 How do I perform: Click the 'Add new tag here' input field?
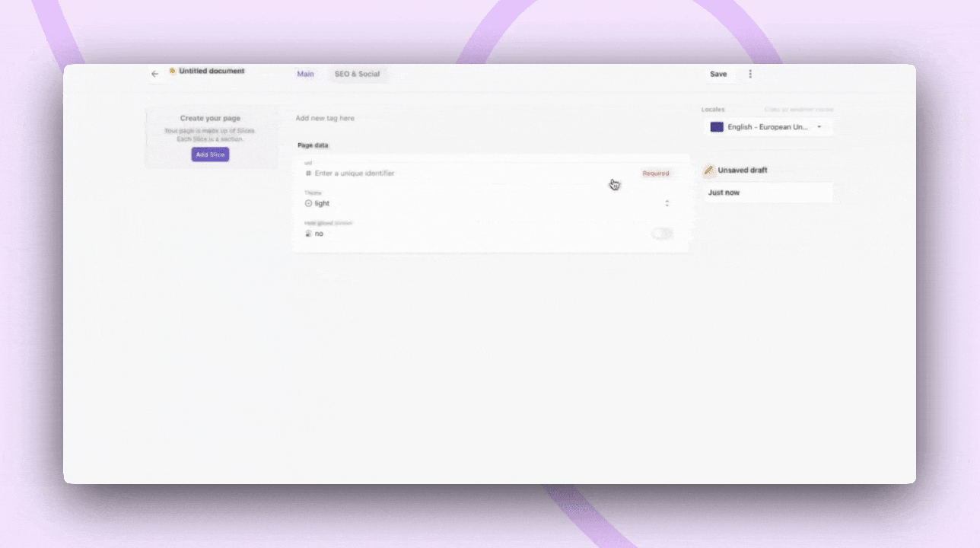point(325,117)
